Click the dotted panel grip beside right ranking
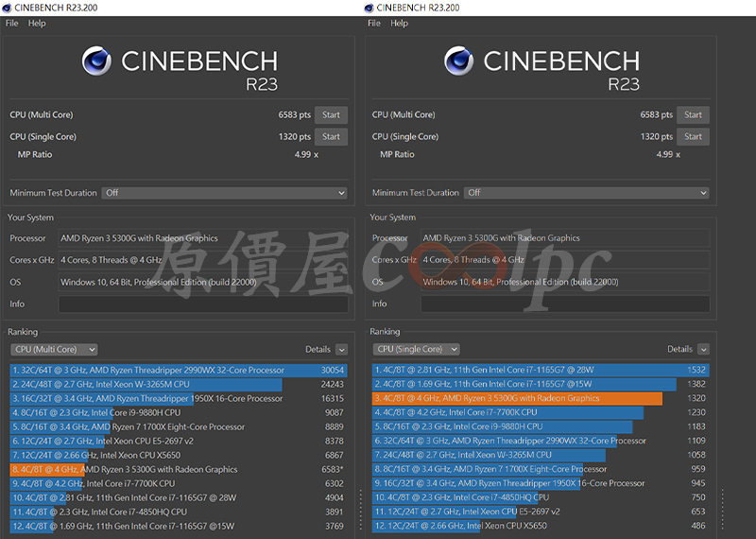 click(x=723, y=510)
